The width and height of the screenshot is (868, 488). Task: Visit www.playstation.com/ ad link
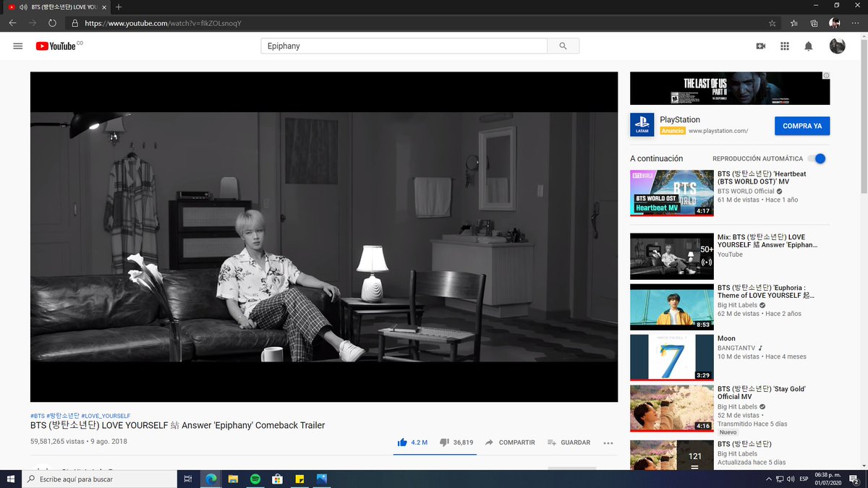click(718, 131)
